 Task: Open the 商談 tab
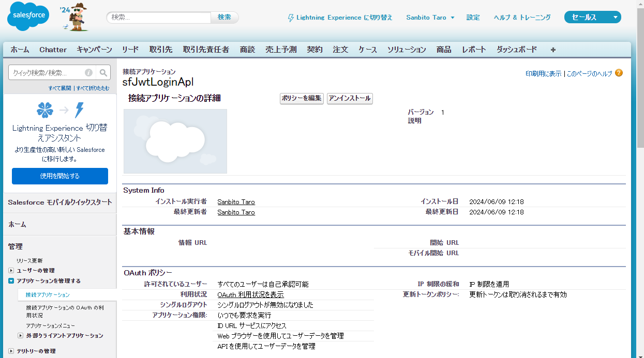[x=247, y=50]
